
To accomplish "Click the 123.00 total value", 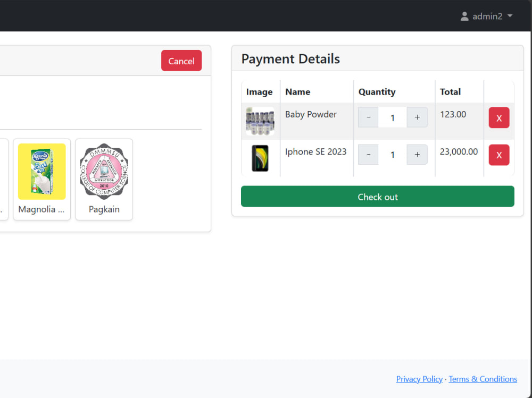I will point(453,115).
